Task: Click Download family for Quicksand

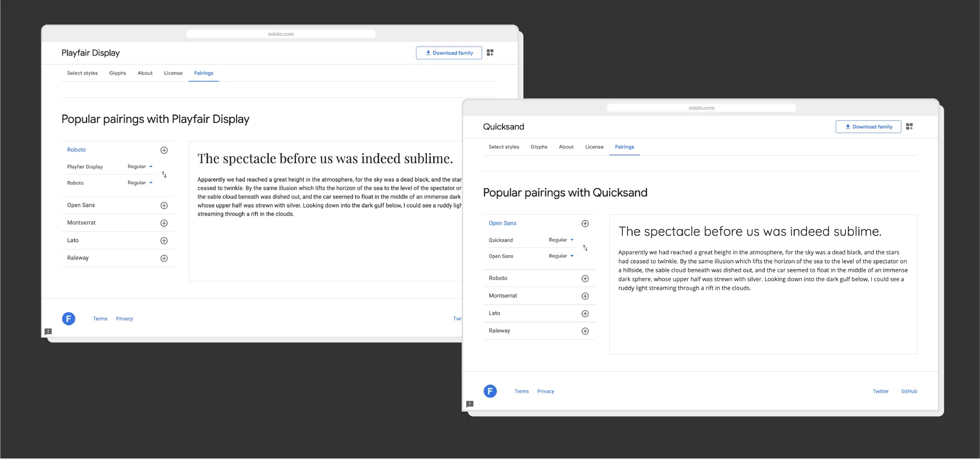Action: coord(868,126)
